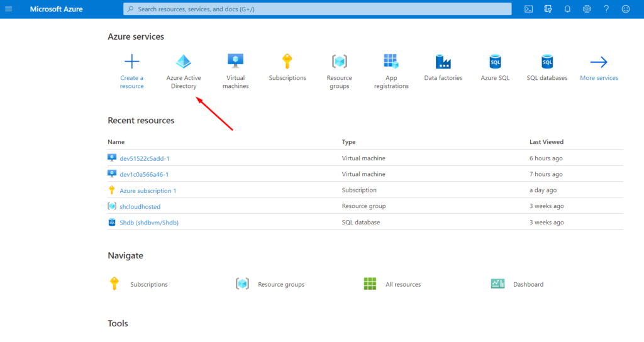Go to Microsoft Azure home title
Image resolution: width=644 pixels, height=342 pixels.
pos(56,9)
